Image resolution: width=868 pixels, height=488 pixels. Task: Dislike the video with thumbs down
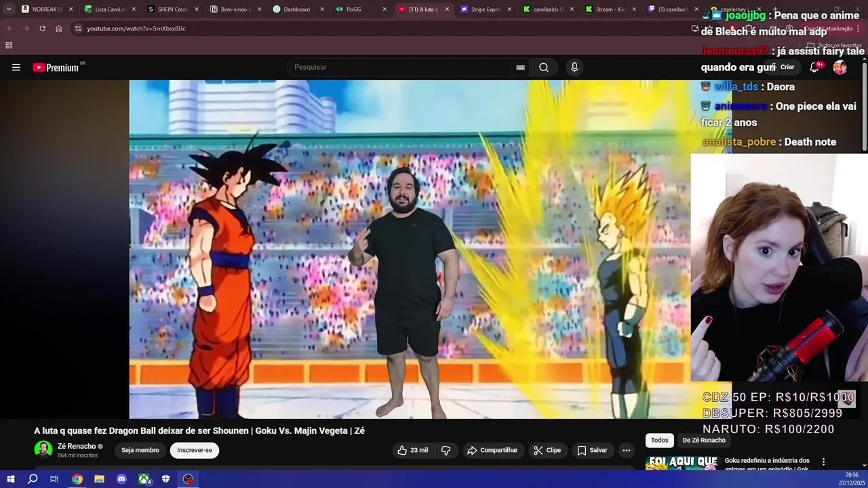click(446, 450)
